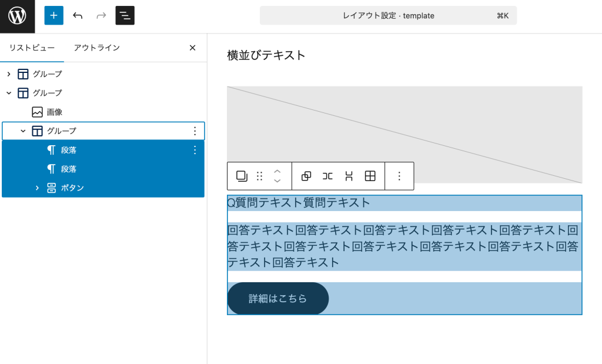Move selected blocks down
Screen dimensions: 602x364
click(277, 181)
